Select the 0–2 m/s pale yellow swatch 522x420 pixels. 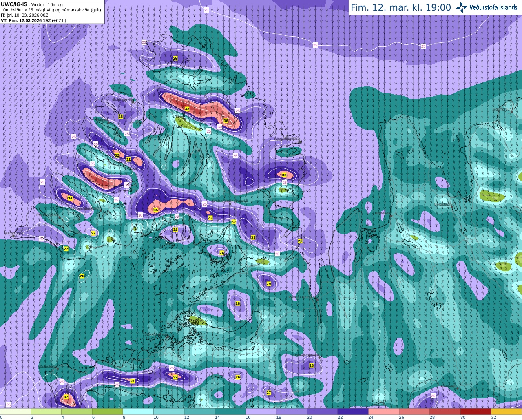pos(15,411)
